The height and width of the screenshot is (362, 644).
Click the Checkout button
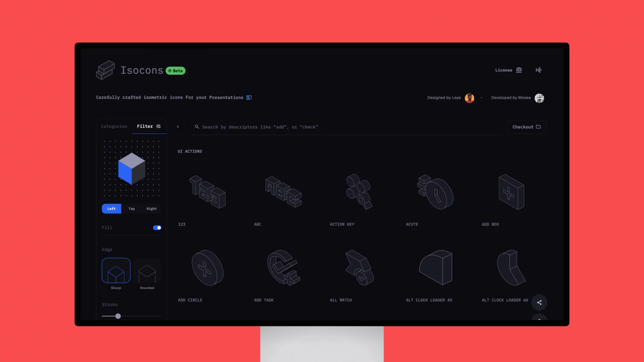(526, 127)
